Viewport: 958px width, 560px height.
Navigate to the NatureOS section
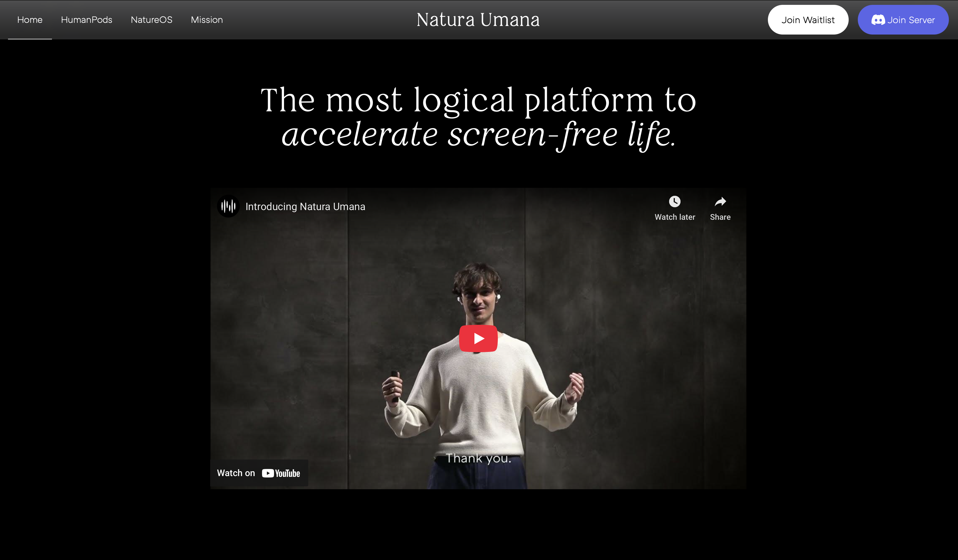click(x=151, y=20)
